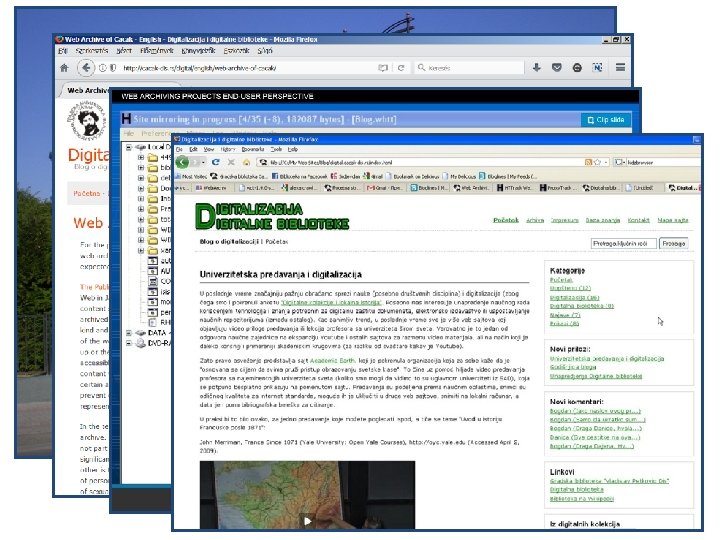Open the downloads arrow in the back Firefox toolbar
The image size is (720, 540).
tap(536, 68)
